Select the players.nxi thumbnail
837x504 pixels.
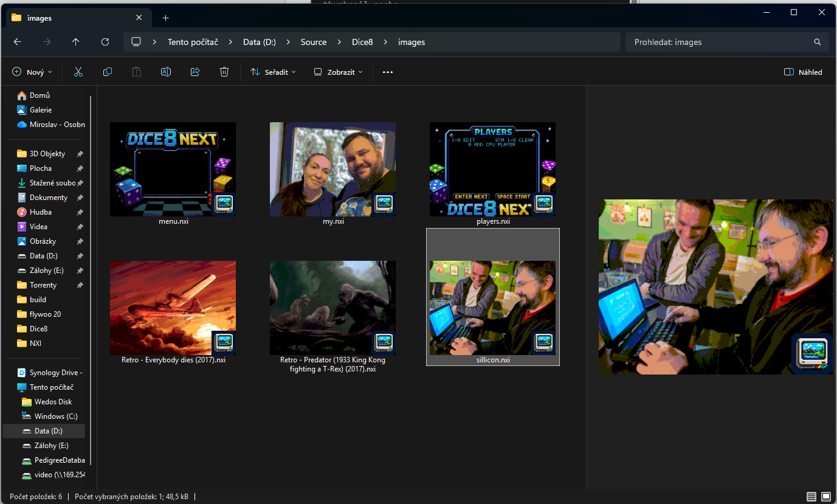click(492, 170)
